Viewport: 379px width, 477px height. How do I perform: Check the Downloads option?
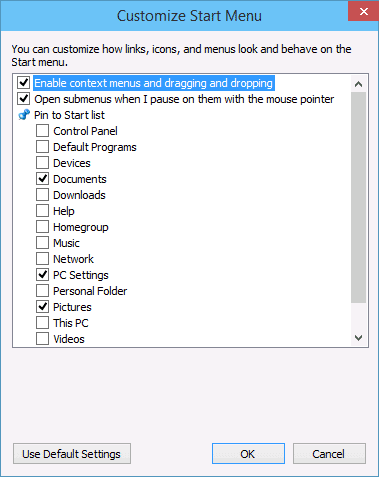42,195
